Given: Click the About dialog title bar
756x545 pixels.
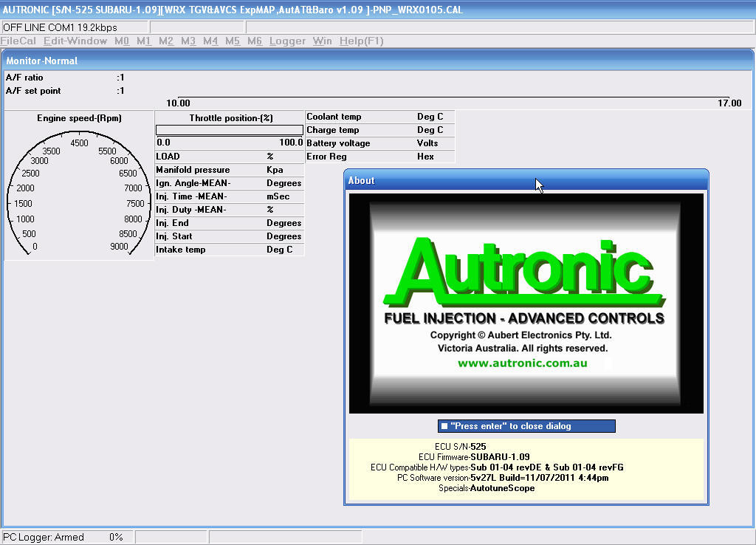Looking at the screenshot, I should [x=526, y=180].
